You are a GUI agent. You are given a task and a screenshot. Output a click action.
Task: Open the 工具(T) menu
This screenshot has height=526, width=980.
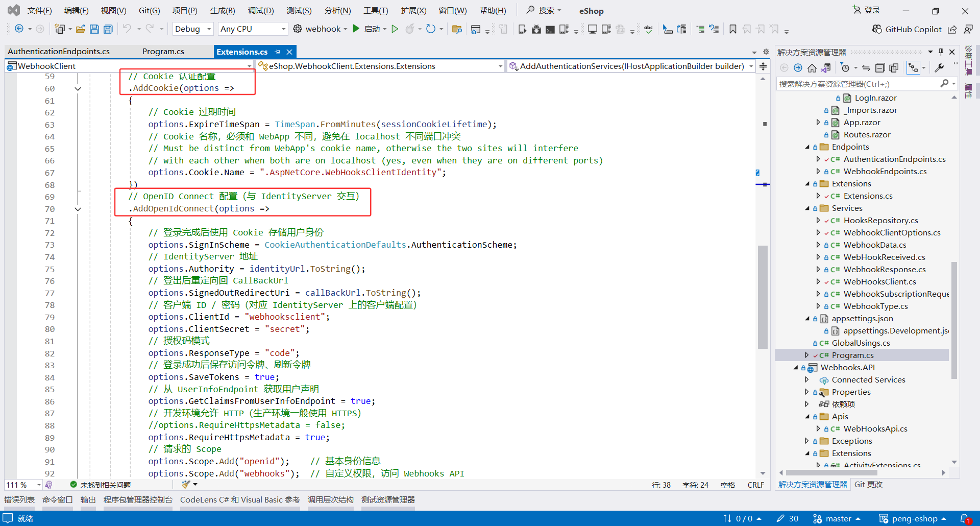click(376, 11)
